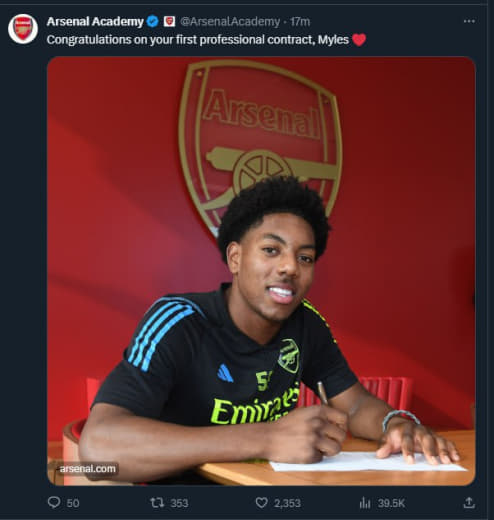Viewport: 494px width, 520px height.
Task: Click the arsenal.com watermark on the photo
Action: [88, 469]
